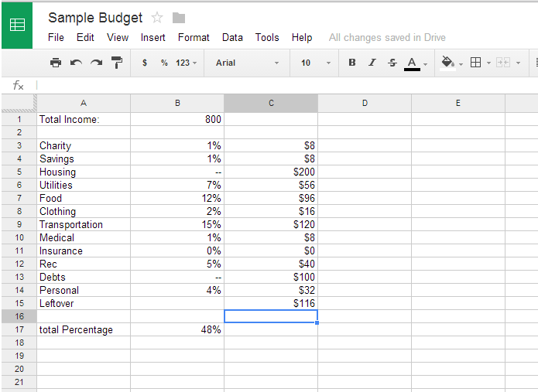Select the Transportation cell
538x392 pixels.
(84, 224)
